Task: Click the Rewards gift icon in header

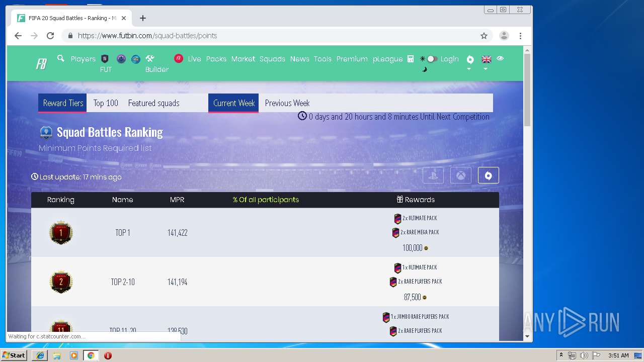Action: 400,200
